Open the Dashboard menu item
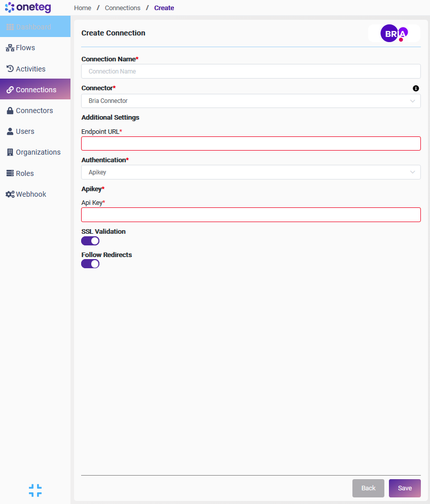This screenshot has width=430, height=504. point(33,27)
